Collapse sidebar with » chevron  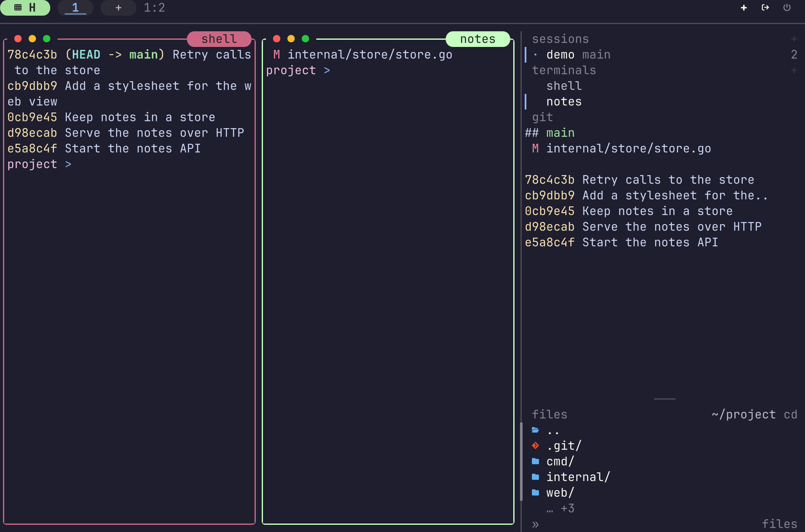[535, 524]
